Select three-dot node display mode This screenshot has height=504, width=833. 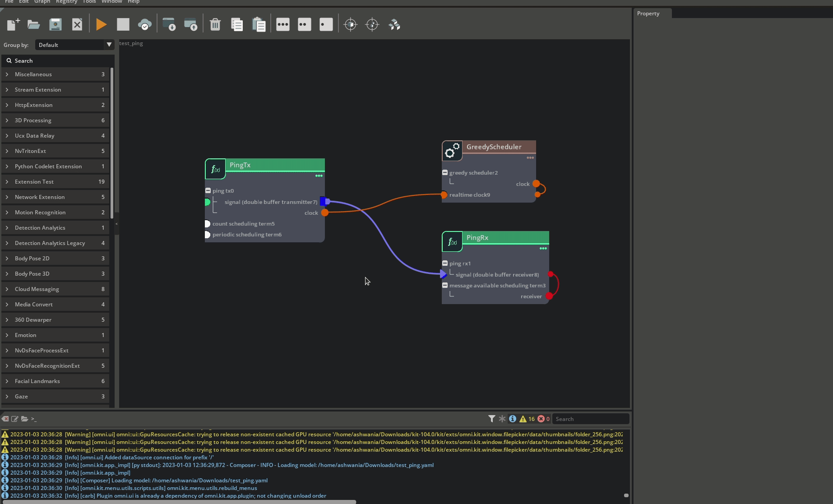pyautogui.click(x=283, y=24)
